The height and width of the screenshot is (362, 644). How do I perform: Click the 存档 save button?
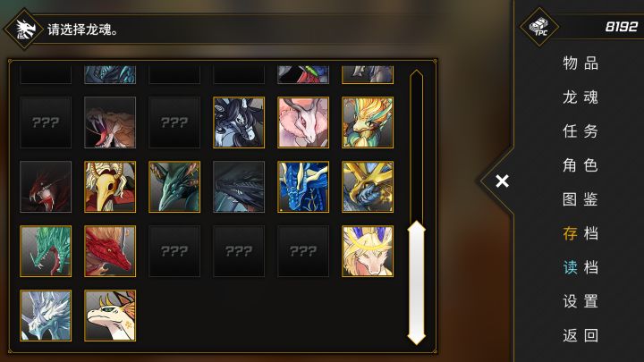tap(580, 233)
